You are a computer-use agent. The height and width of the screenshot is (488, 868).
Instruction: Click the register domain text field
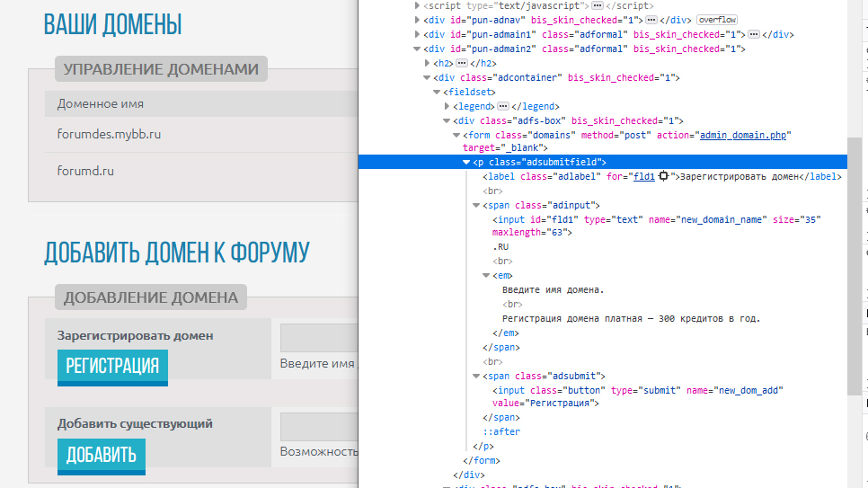pos(319,337)
